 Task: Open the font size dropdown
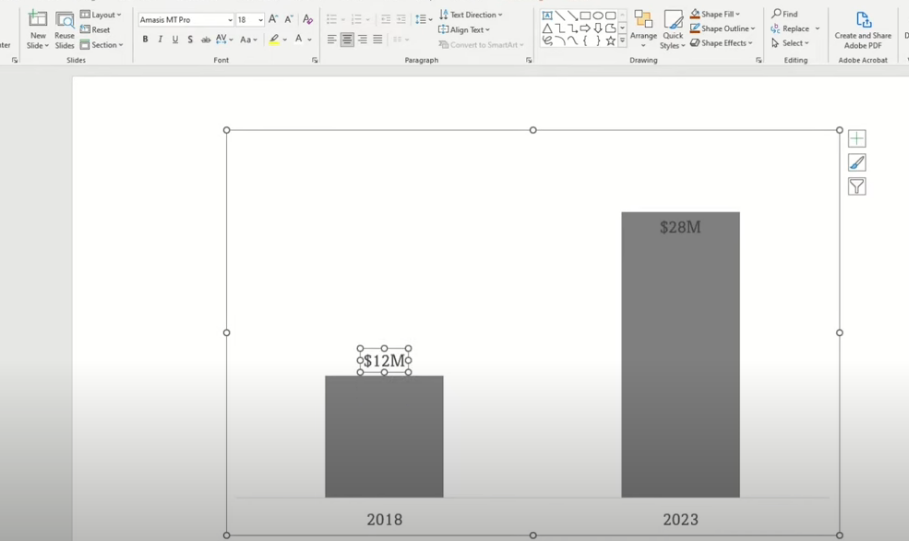coord(261,20)
